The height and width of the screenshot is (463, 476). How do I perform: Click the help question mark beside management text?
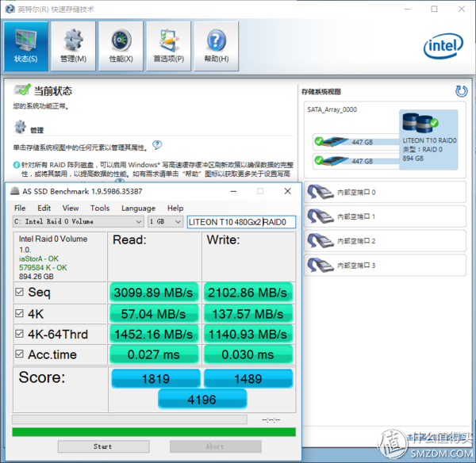coord(157,145)
